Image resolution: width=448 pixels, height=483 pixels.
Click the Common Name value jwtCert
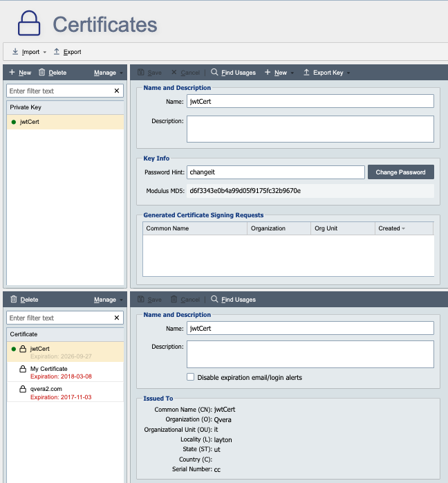(225, 410)
